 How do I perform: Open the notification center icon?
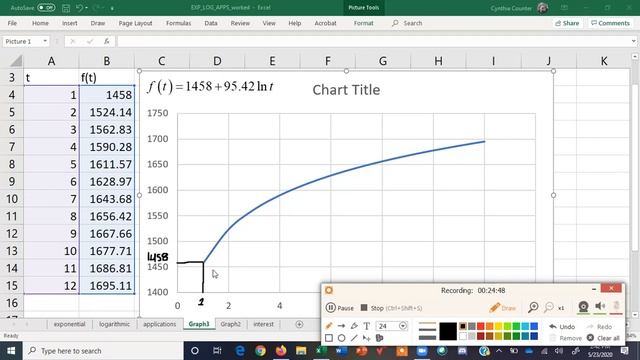click(624, 351)
